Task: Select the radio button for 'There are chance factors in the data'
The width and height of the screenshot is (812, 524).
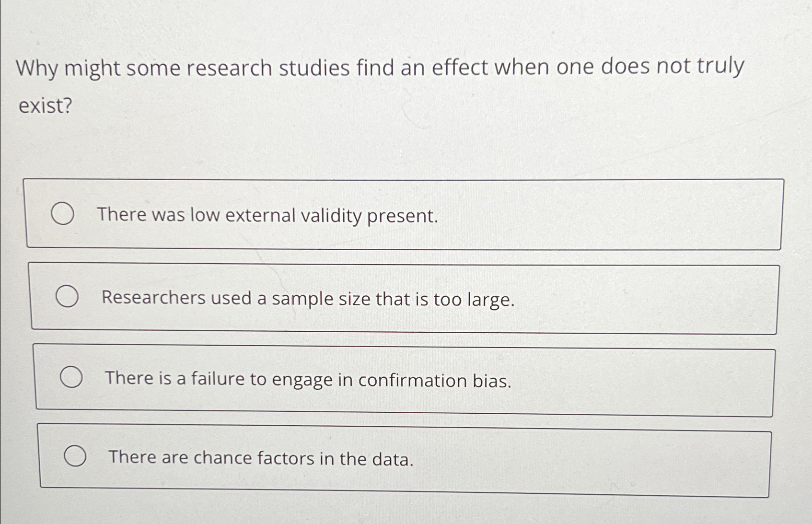Action: 76,455
